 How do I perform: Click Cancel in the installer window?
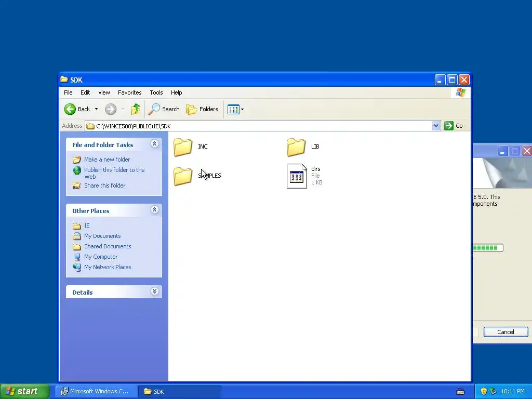[x=506, y=332]
